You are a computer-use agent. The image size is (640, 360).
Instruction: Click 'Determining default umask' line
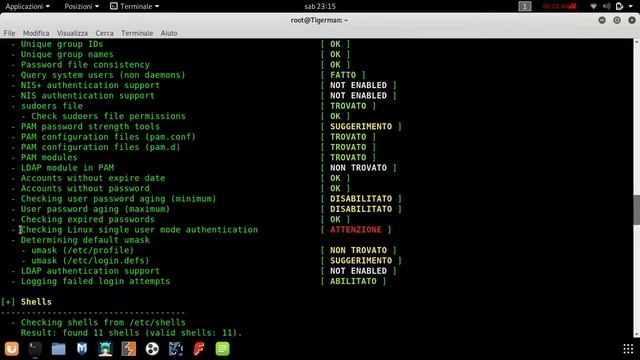point(85,240)
